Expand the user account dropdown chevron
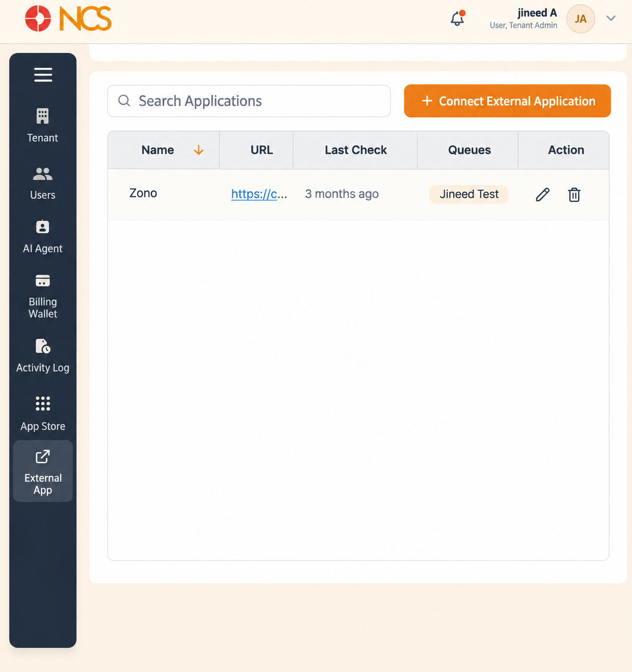This screenshot has width=632, height=672. tap(611, 18)
